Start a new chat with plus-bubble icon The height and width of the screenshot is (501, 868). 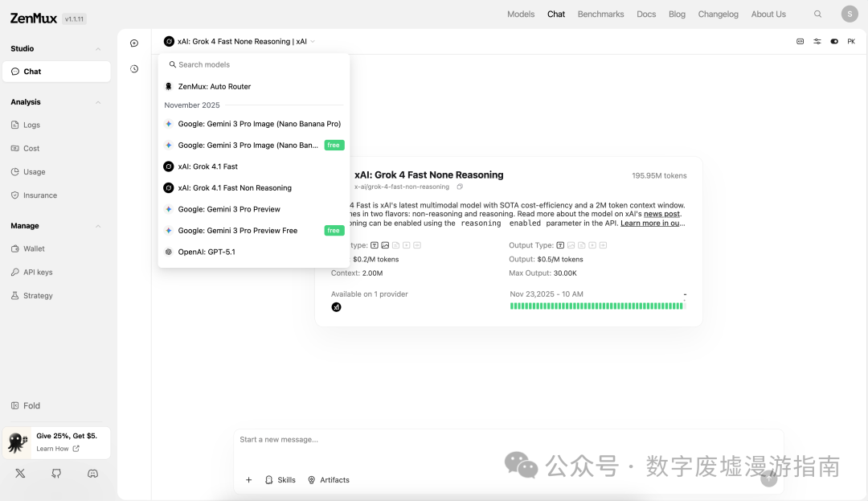[134, 43]
